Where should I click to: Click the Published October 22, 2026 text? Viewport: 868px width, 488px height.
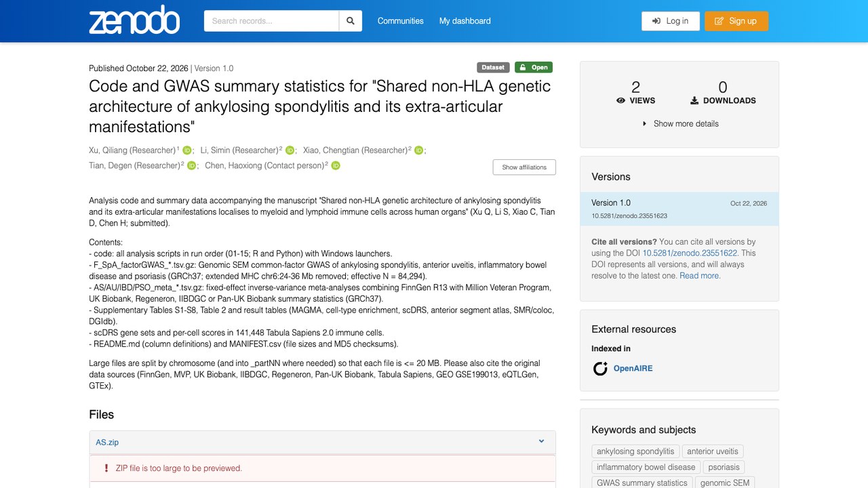point(139,68)
